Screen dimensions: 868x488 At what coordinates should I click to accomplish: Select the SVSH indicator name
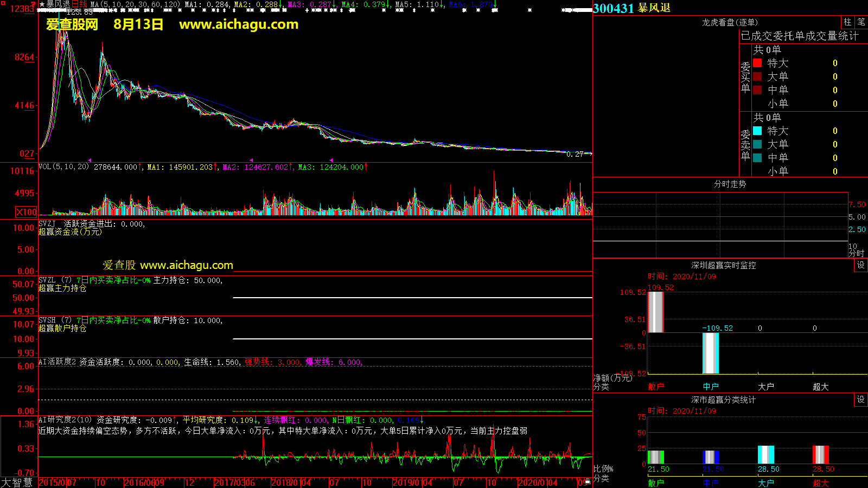(47, 320)
